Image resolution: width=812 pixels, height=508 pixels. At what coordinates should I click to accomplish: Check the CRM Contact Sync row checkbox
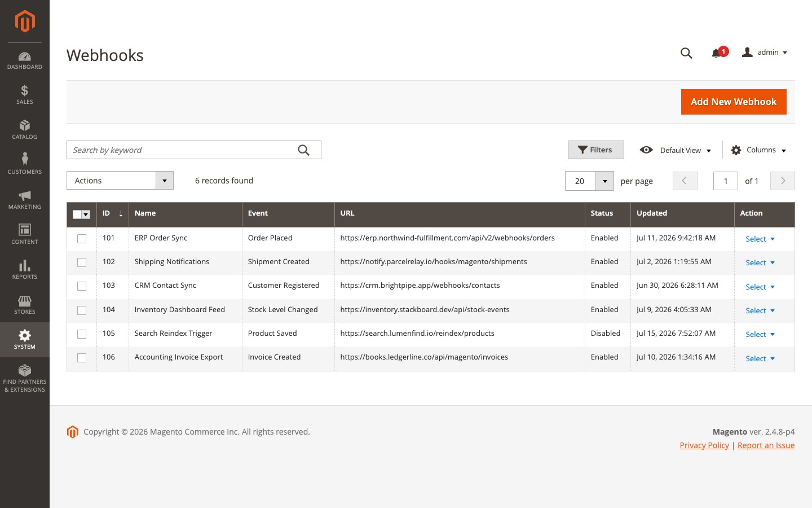point(82,286)
